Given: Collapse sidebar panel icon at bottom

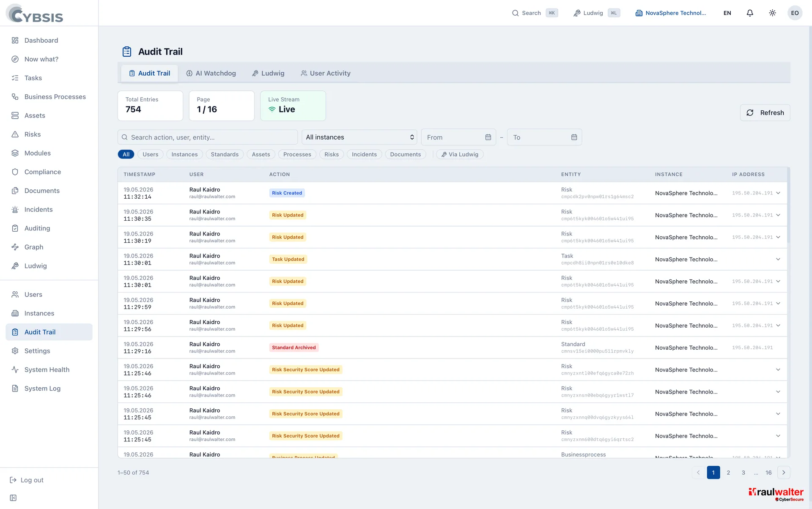Looking at the screenshot, I should pyautogui.click(x=13, y=498).
